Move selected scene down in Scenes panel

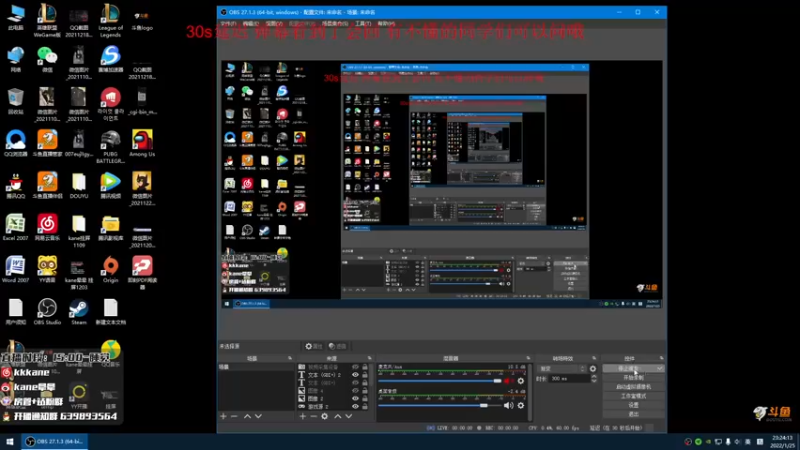click(x=259, y=416)
